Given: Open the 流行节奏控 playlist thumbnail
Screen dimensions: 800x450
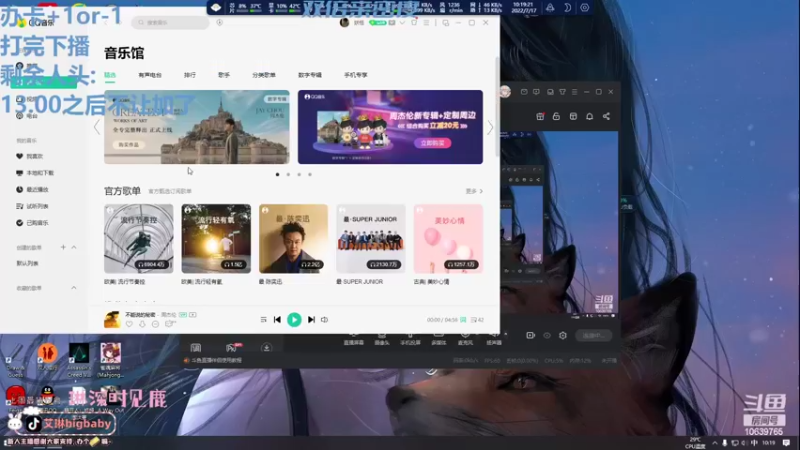Looking at the screenshot, I should (x=139, y=239).
